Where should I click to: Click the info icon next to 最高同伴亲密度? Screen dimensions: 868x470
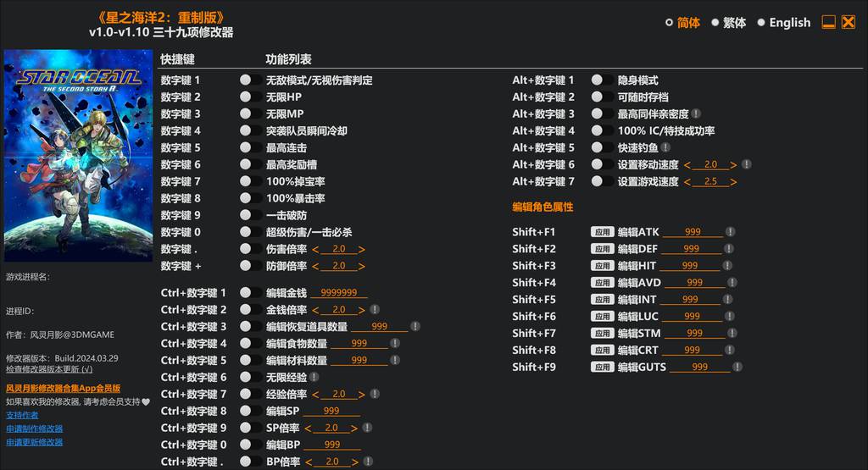696,114
